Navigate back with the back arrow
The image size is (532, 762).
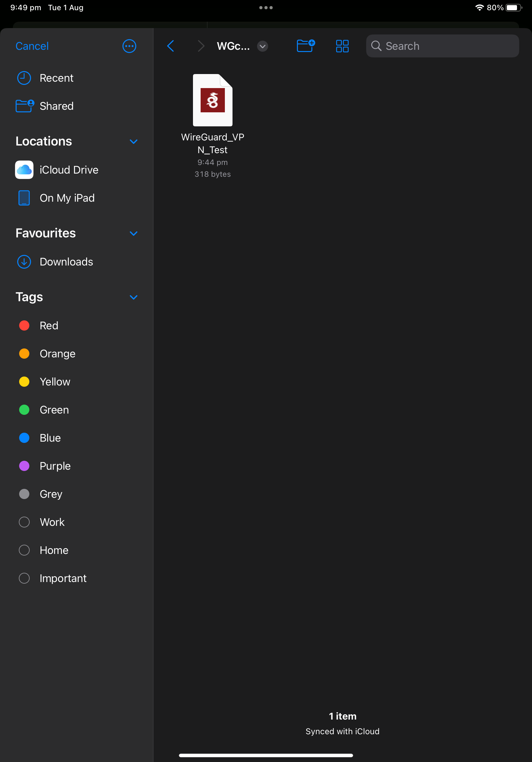171,46
